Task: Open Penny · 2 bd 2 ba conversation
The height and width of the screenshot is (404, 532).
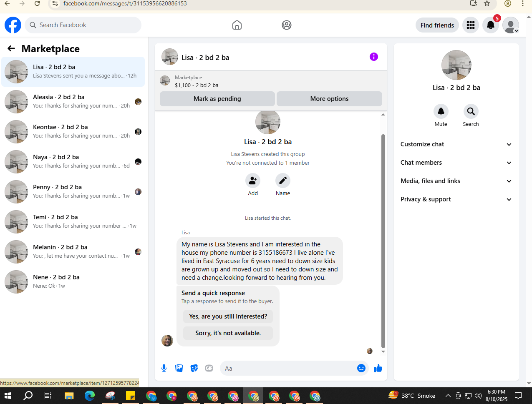Action: point(73,192)
